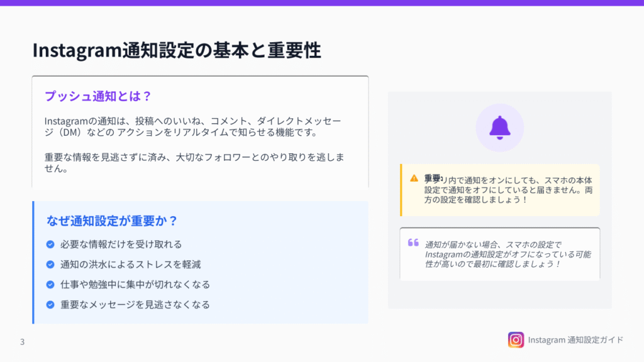Screen dimensions: 644x362
Task: Select the プッシュ通知とは？ heading
Action: pos(98,96)
